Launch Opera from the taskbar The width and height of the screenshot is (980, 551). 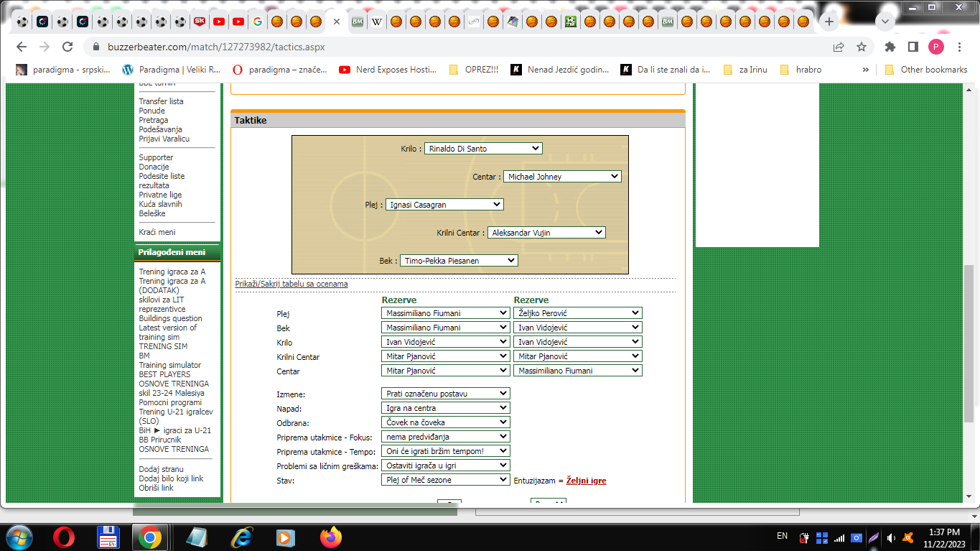click(64, 537)
